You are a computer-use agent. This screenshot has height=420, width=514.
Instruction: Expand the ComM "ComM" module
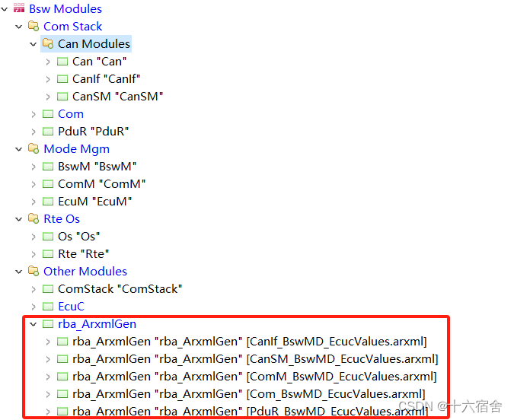pos(34,184)
